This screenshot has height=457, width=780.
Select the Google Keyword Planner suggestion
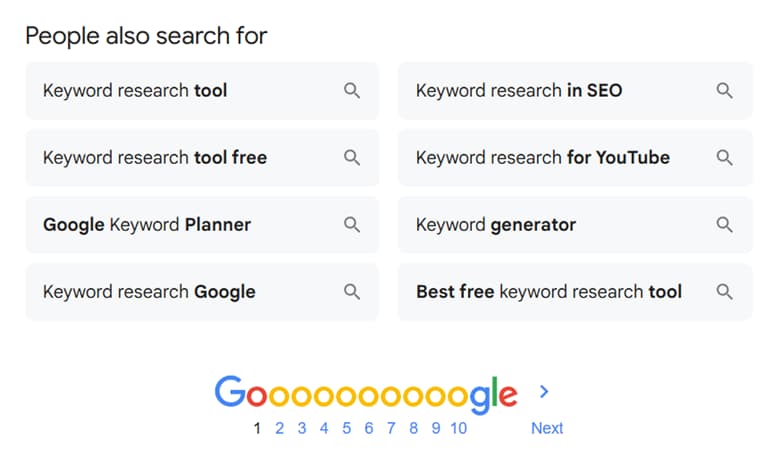[x=147, y=224]
